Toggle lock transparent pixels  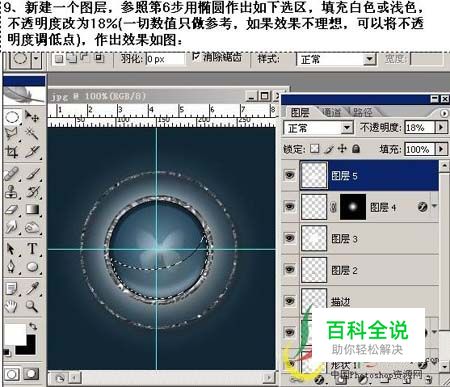(314, 149)
